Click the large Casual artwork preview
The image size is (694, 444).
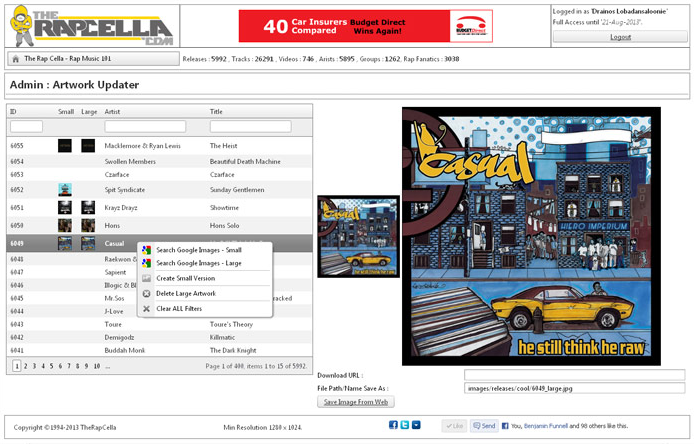click(x=531, y=236)
